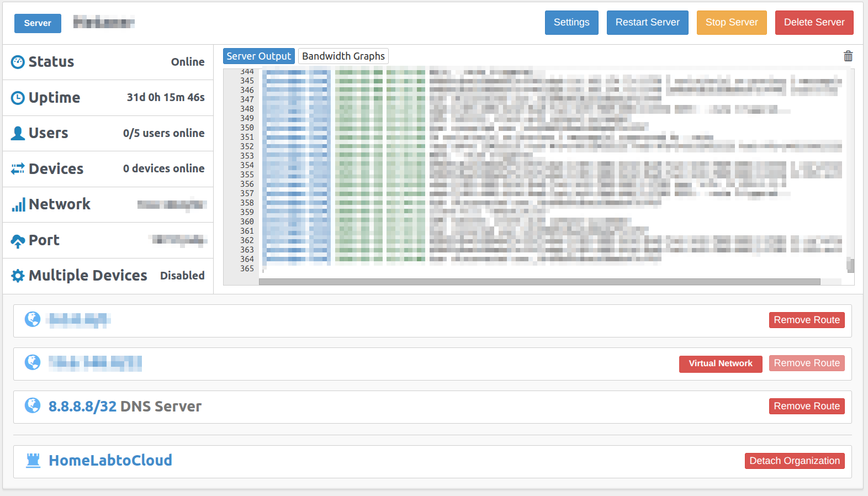Click the Port cloud upload icon
Screen dimensions: 868x496
tap(18, 241)
